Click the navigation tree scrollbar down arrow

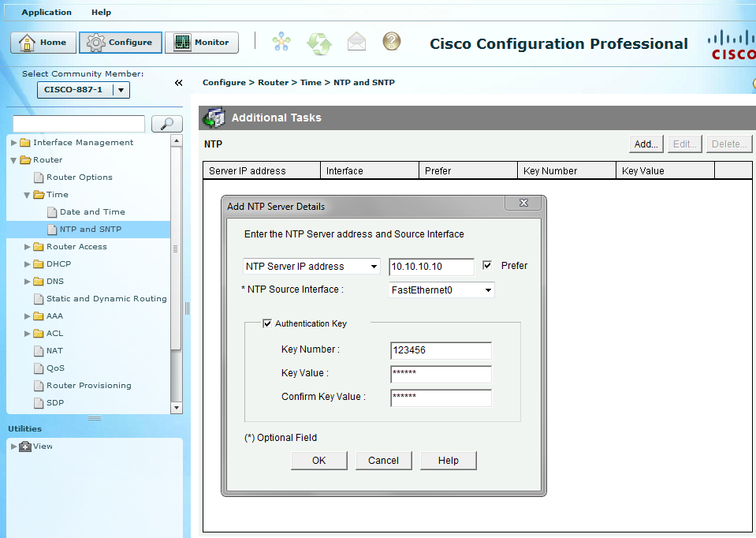[x=177, y=408]
